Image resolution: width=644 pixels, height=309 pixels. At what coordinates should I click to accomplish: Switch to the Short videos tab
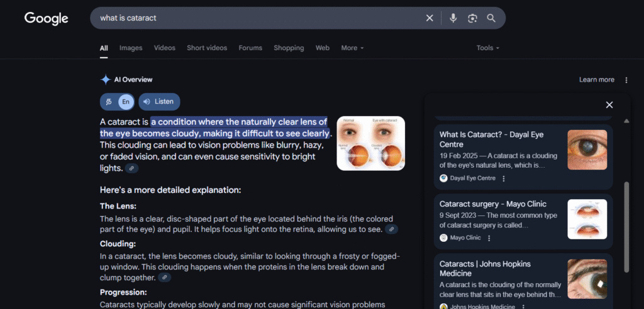click(207, 48)
